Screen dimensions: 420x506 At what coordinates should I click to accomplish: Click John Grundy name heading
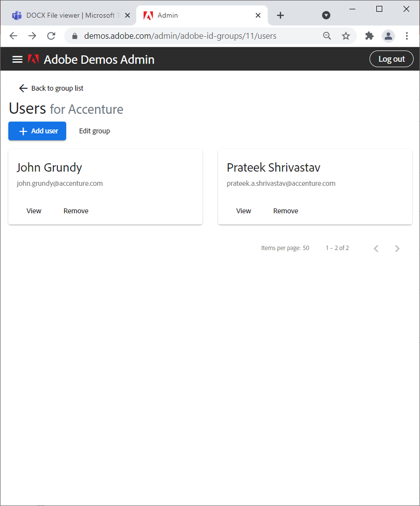tap(49, 168)
